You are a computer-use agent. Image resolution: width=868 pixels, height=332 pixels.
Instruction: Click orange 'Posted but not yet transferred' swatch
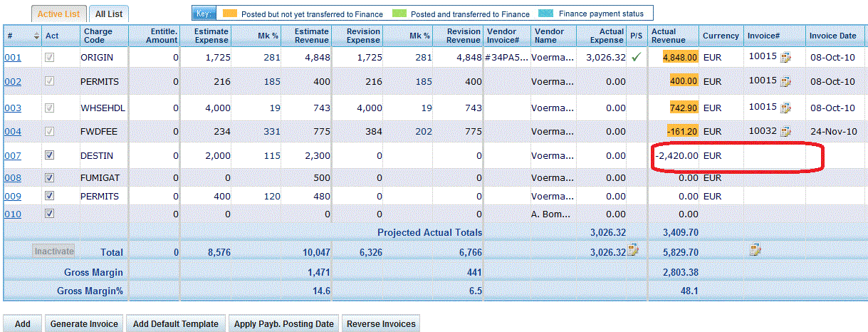229,14
